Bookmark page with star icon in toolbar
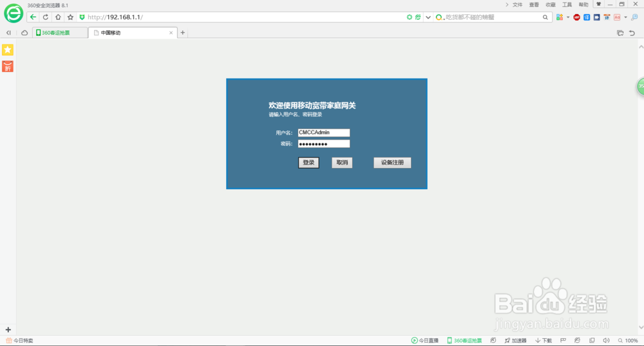The height and width of the screenshot is (346, 644). click(x=70, y=17)
